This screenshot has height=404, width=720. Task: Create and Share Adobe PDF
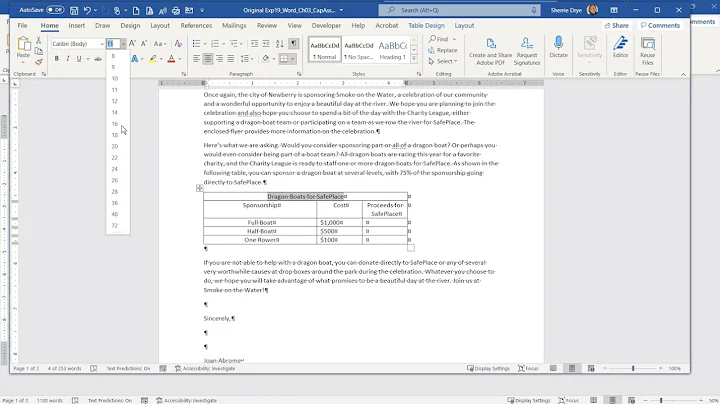490,50
